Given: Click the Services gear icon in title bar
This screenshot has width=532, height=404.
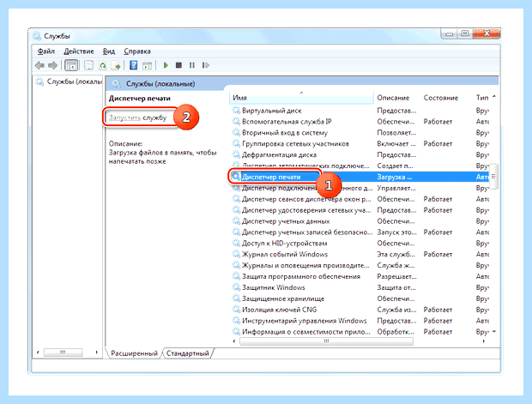Looking at the screenshot, I should coord(37,36).
